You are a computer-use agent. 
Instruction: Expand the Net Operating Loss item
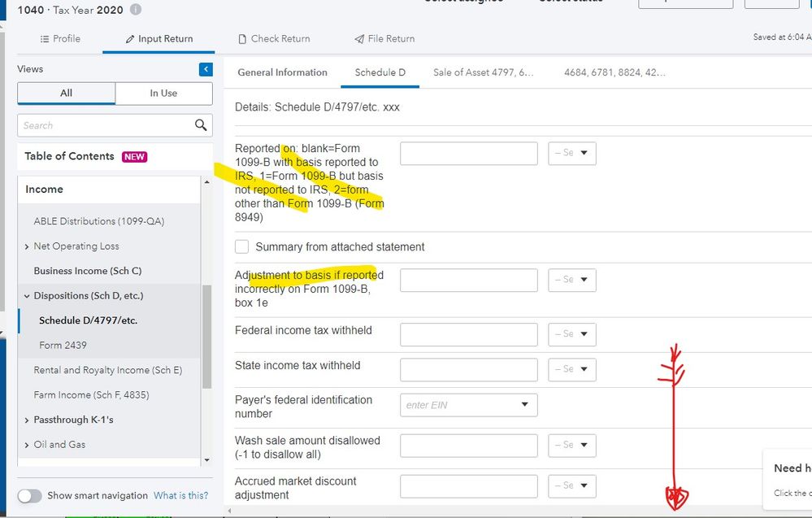27,246
